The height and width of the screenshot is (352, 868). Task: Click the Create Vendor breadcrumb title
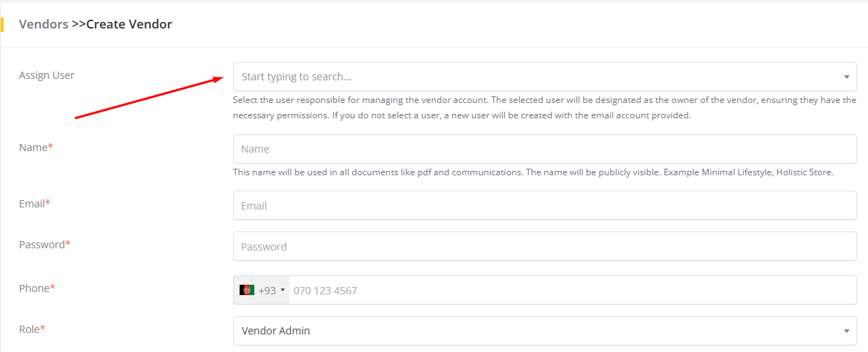[x=129, y=24]
